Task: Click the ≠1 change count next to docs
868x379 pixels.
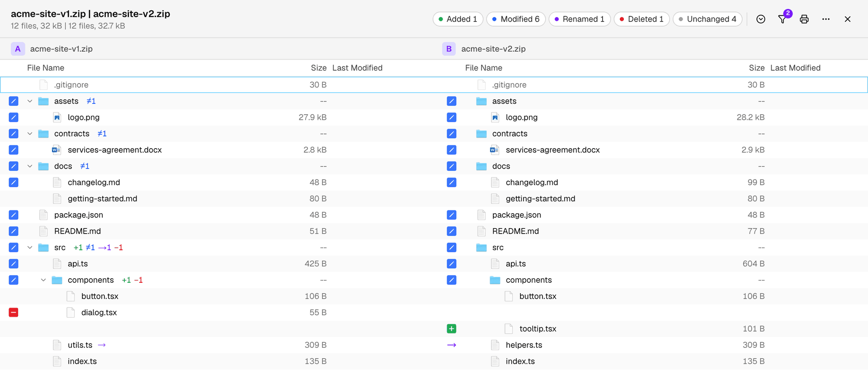Action: [85, 166]
